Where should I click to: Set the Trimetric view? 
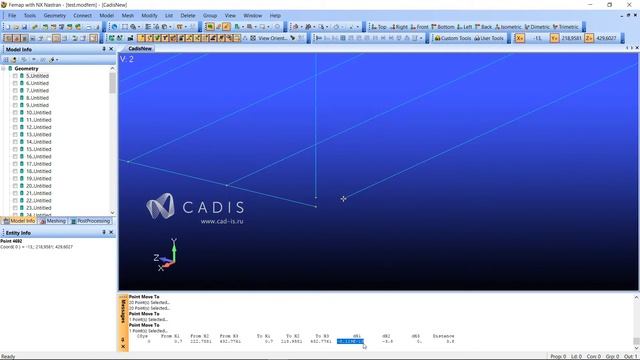pyautogui.click(x=565, y=27)
